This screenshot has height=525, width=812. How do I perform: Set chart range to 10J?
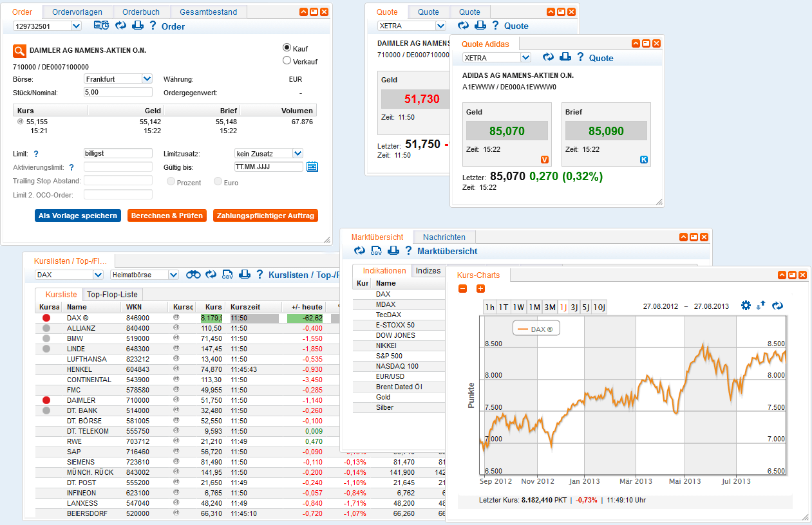[599, 307]
